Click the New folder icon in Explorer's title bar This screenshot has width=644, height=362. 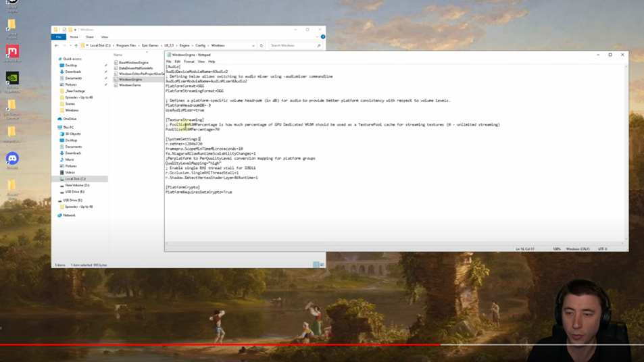[70, 30]
